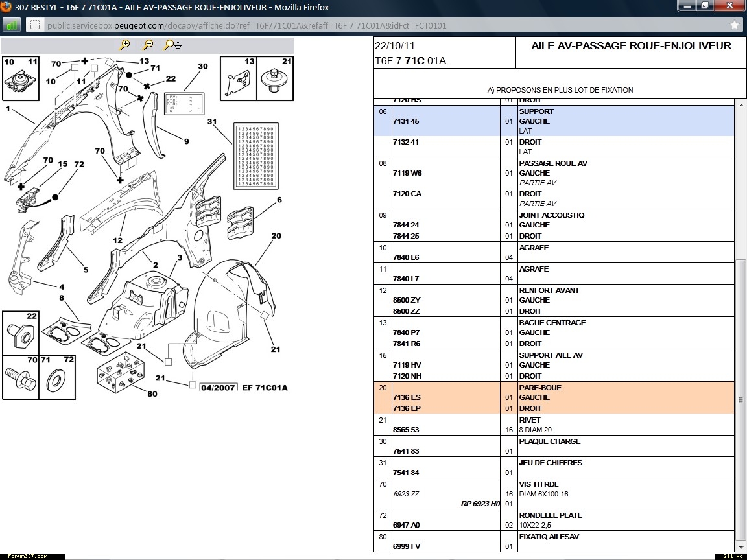Click the parts list scroll up arrow
Screen dimensions: 747x560
click(x=741, y=103)
